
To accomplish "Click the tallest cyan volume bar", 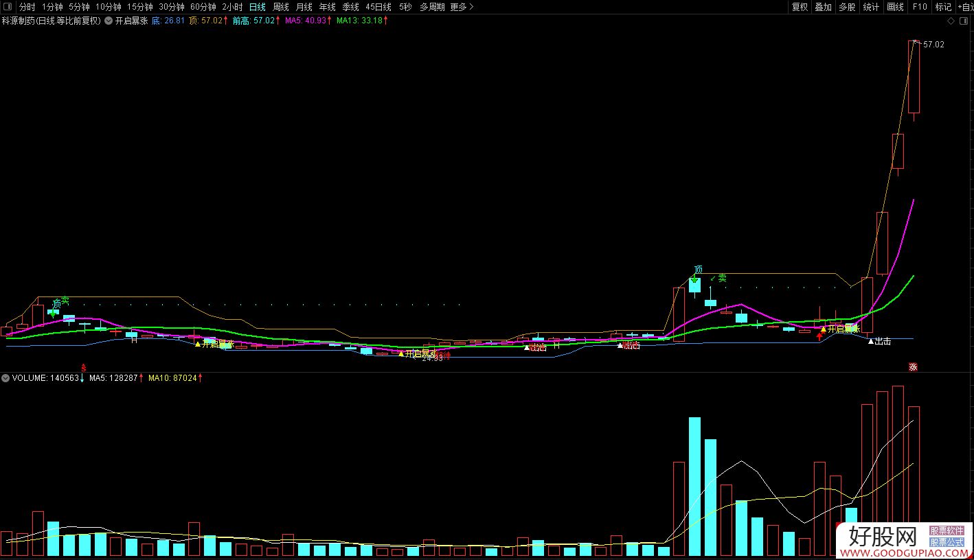I will click(694, 486).
